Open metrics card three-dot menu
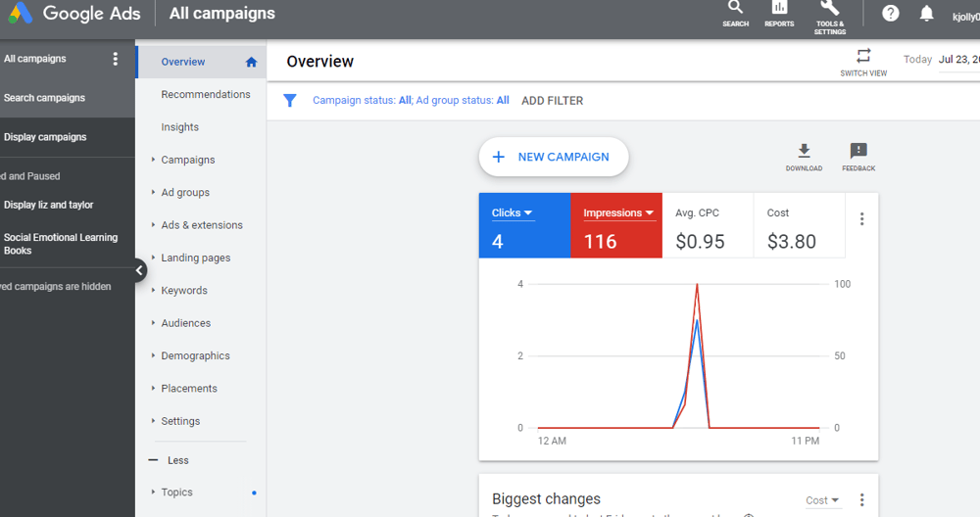This screenshot has height=517, width=980. pos(861,219)
